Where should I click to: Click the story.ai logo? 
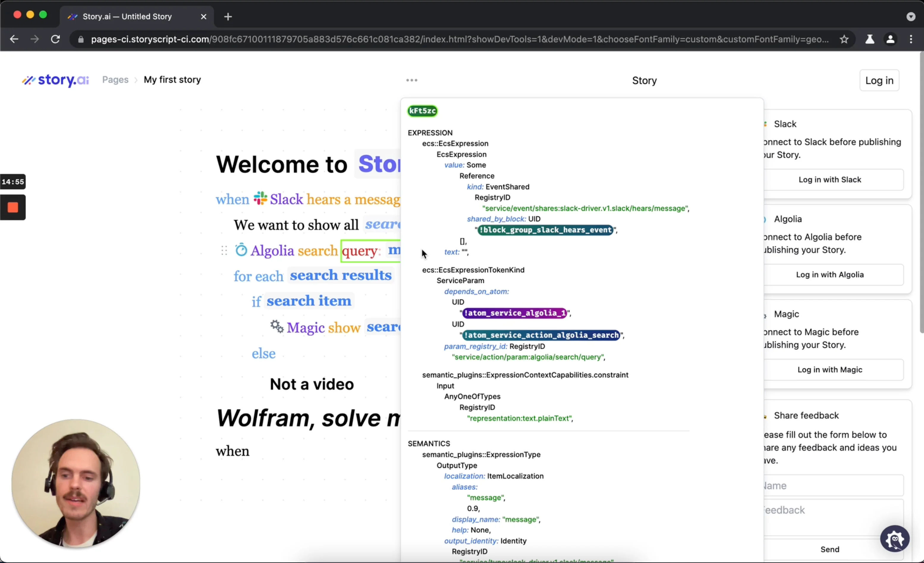pyautogui.click(x=56, y=80)
